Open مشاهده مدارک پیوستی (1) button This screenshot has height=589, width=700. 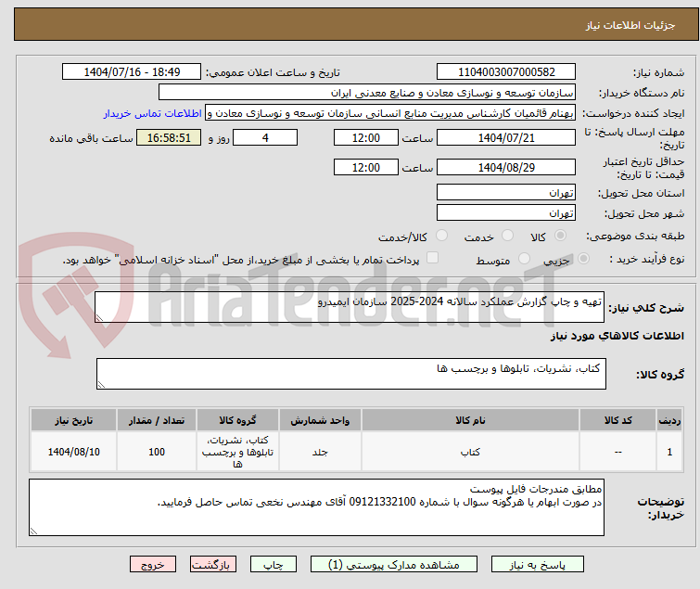click(x=394, y=565)
